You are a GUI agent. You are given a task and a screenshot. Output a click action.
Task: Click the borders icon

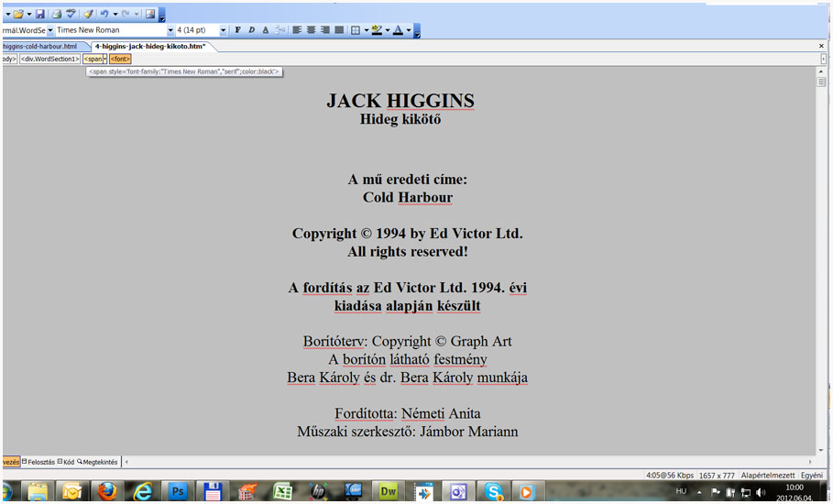coord(356,30)
